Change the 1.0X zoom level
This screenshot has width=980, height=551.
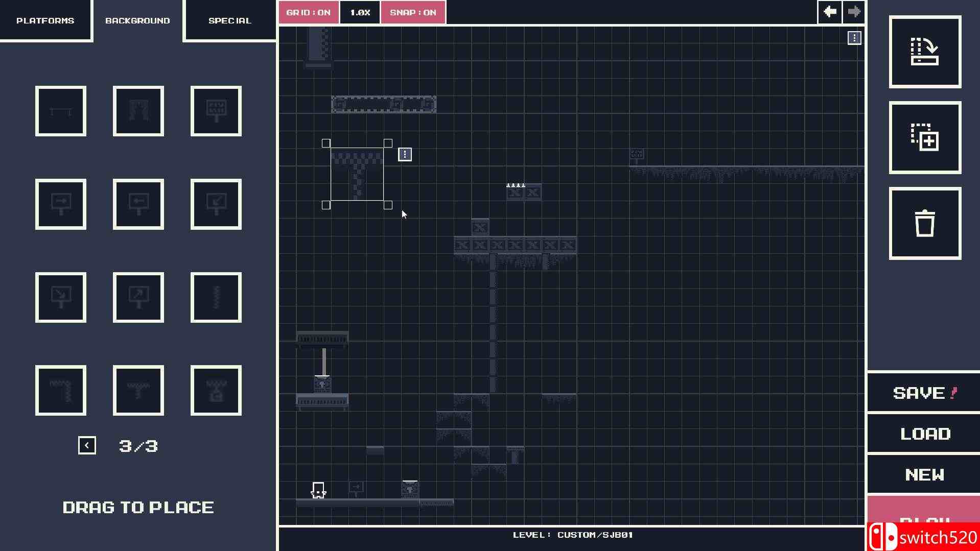(x=360, y=12)
